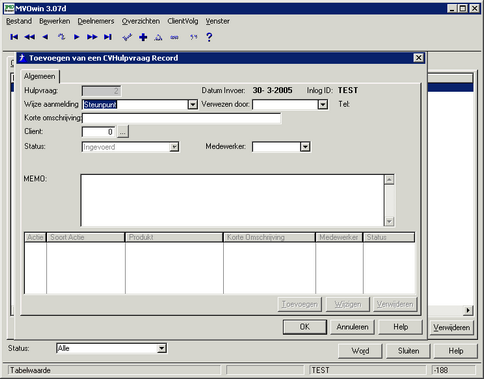Click Tabelwaarde in the status bar
Image resolution: width=484 pixels, height=379 pixels.
(x=30, y=370)
